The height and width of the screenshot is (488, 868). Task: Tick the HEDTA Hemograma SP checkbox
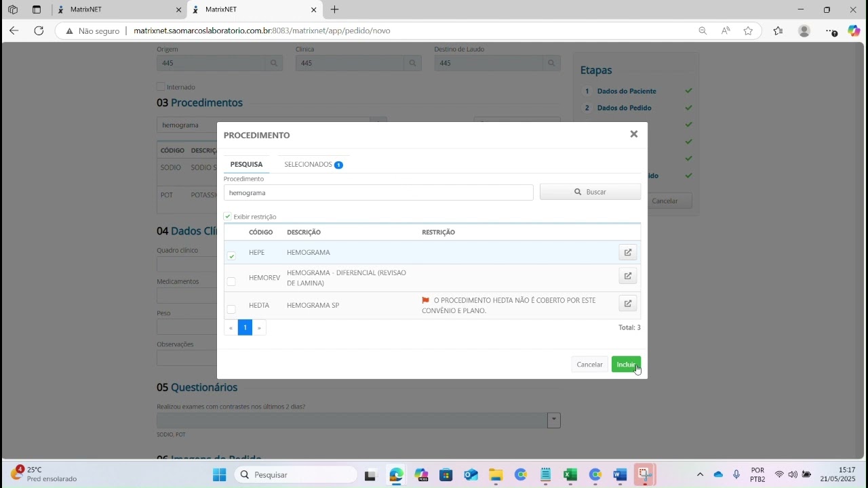231,309
